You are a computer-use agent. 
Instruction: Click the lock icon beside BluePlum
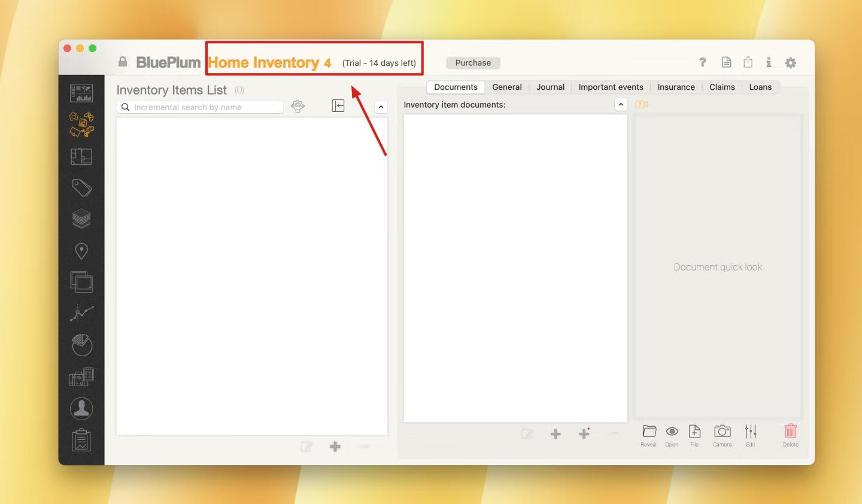123,62
